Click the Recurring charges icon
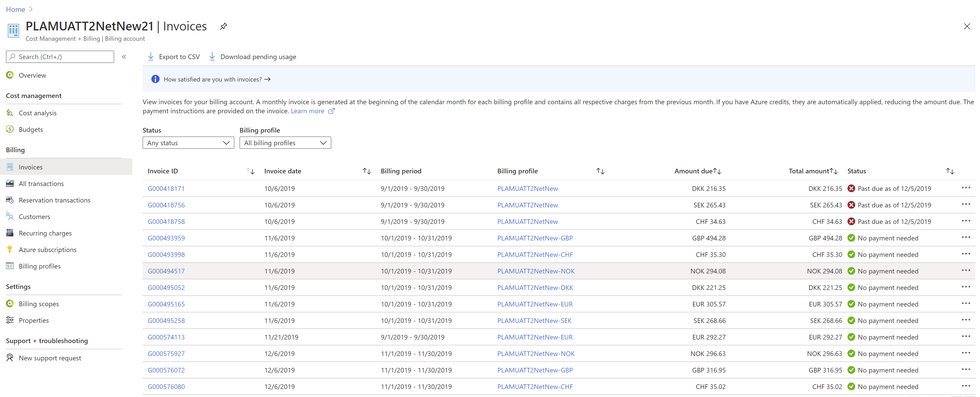Screen dimensions: 980x397 [10, 233]
